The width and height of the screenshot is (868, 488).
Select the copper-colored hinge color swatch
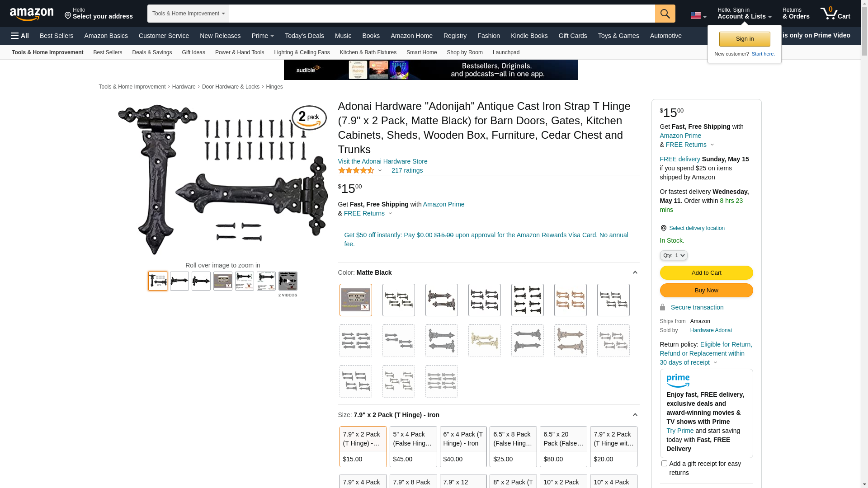(571, 300)
